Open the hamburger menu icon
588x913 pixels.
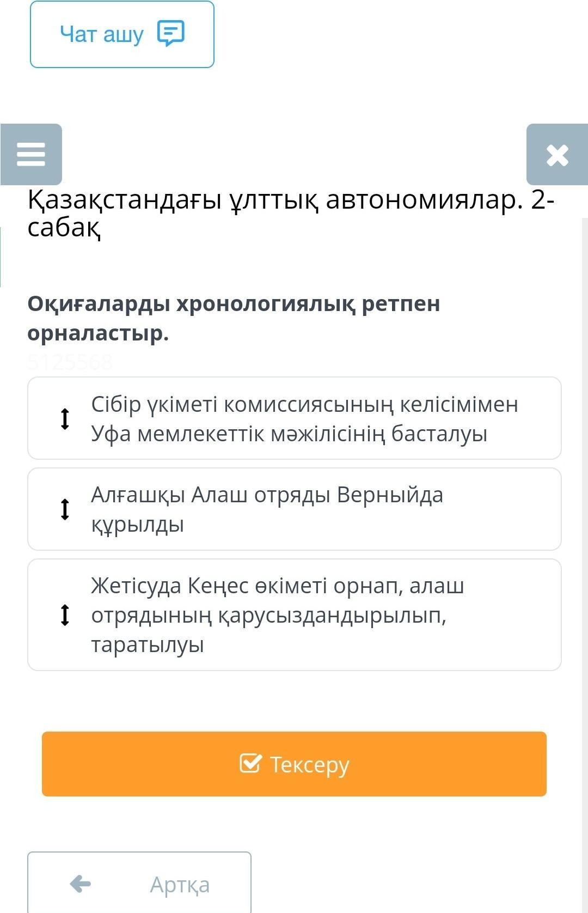[31, 154]
